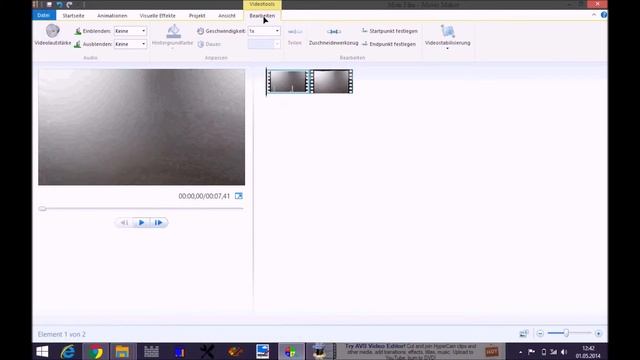Screen dimensions: 640x360
Task: Click the Videolautstärke speaker icon
Action: 53,31
